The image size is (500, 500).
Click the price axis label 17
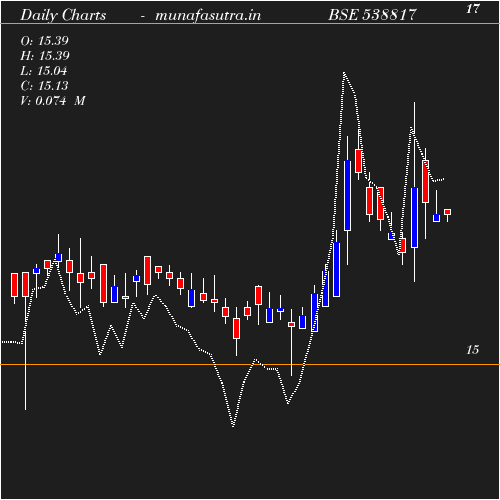[473, 9]
